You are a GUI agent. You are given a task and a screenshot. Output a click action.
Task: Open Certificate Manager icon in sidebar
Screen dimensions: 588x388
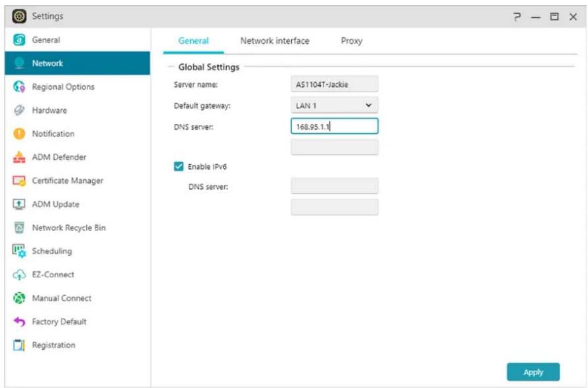point(18,181)
